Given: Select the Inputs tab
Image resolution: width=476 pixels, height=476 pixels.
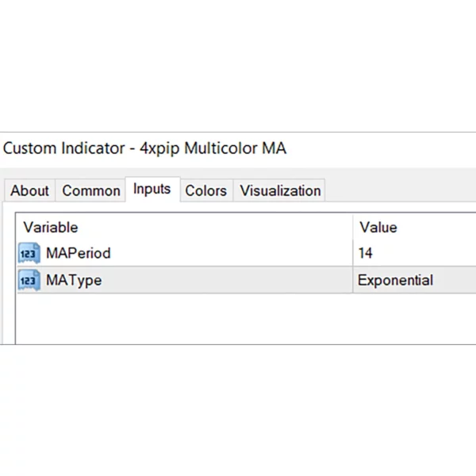Looking at the screenshot, I should coord(152,189).
